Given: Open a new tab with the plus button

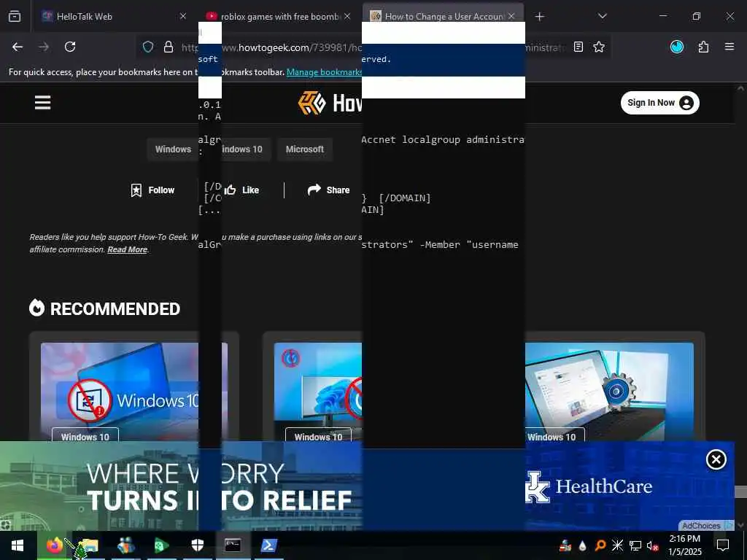Looking at the screenshot, I should [x=539, y=17].
